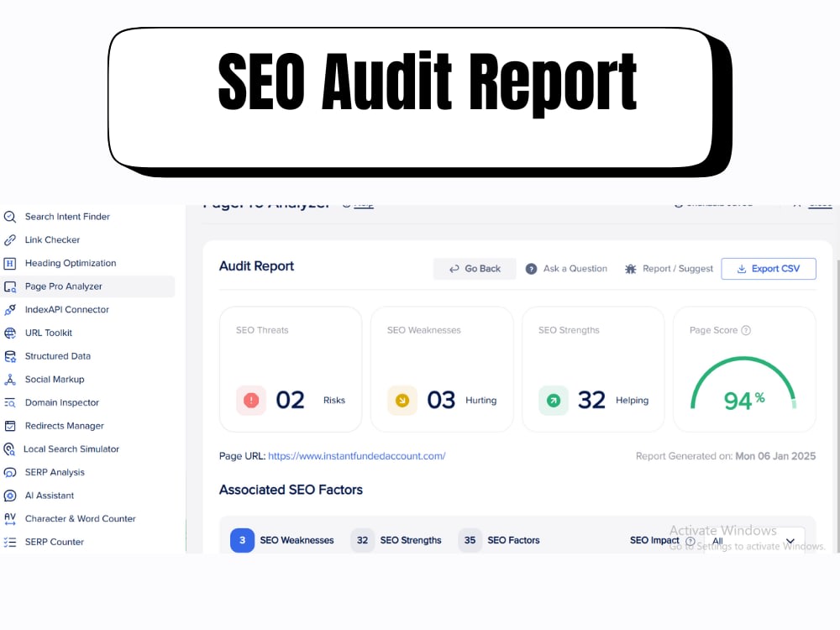Click the green SEO Strengths arrow icon
Image resolution: width=840 pixels, height=630 pixels.
pos(554,400)
